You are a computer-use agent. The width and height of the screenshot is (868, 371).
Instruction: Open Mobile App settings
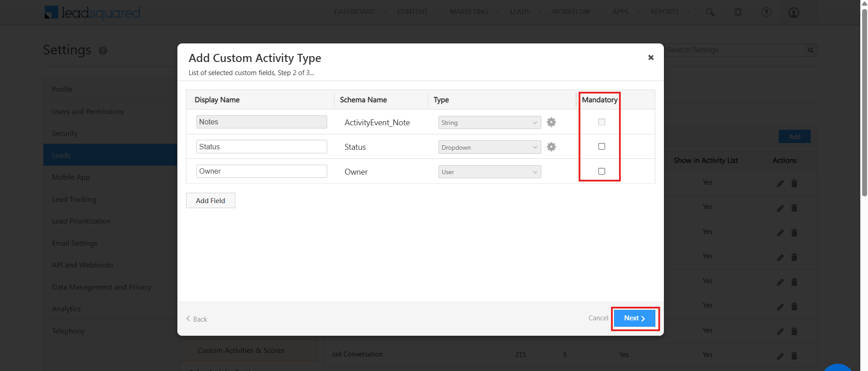point(110,177)
